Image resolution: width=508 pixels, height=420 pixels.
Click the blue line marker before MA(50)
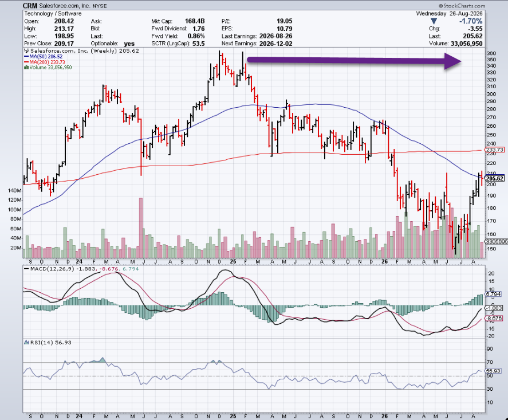[26, 56]
